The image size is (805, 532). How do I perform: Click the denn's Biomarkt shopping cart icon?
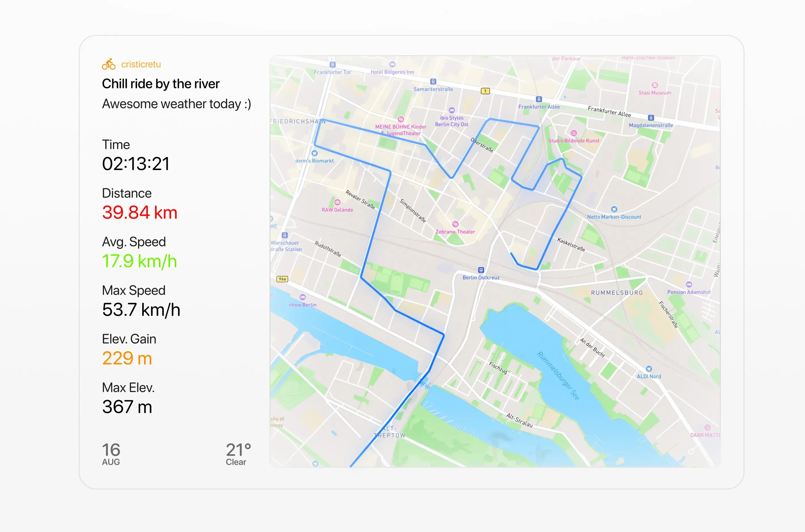(315, 153)
